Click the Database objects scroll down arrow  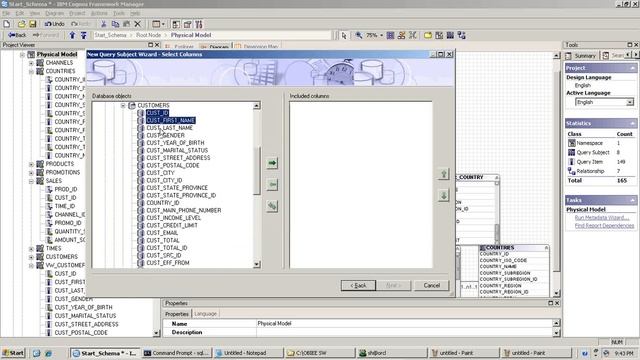pos(257,264)
